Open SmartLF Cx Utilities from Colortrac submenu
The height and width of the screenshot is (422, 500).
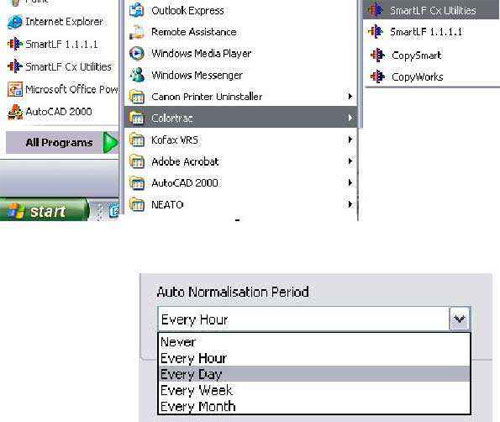click(x=431, y=10)
